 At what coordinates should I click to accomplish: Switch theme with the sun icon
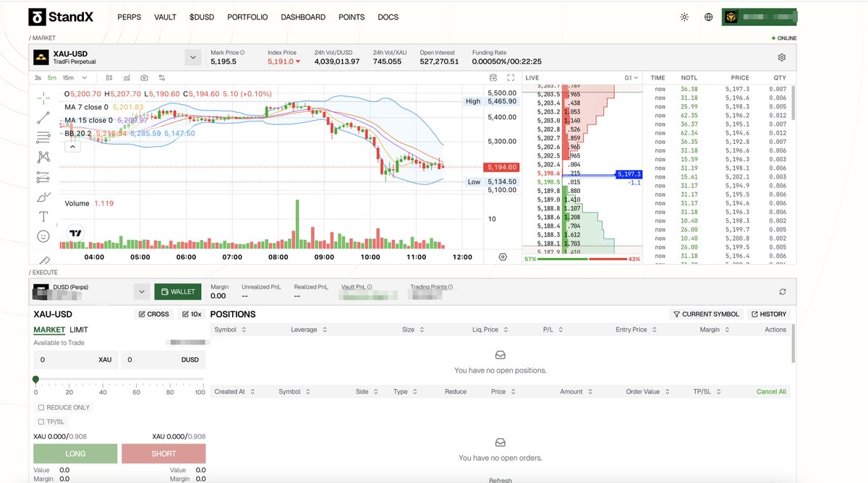(x=684, y=17)
